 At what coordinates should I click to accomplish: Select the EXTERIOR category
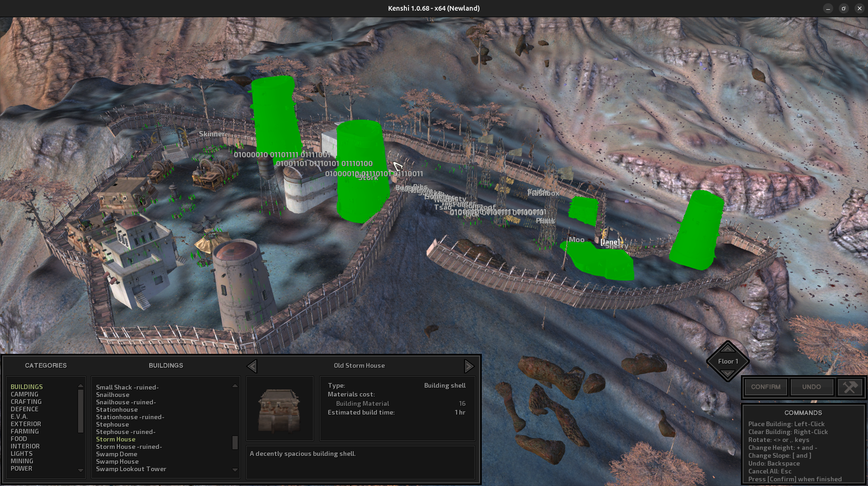26,424
